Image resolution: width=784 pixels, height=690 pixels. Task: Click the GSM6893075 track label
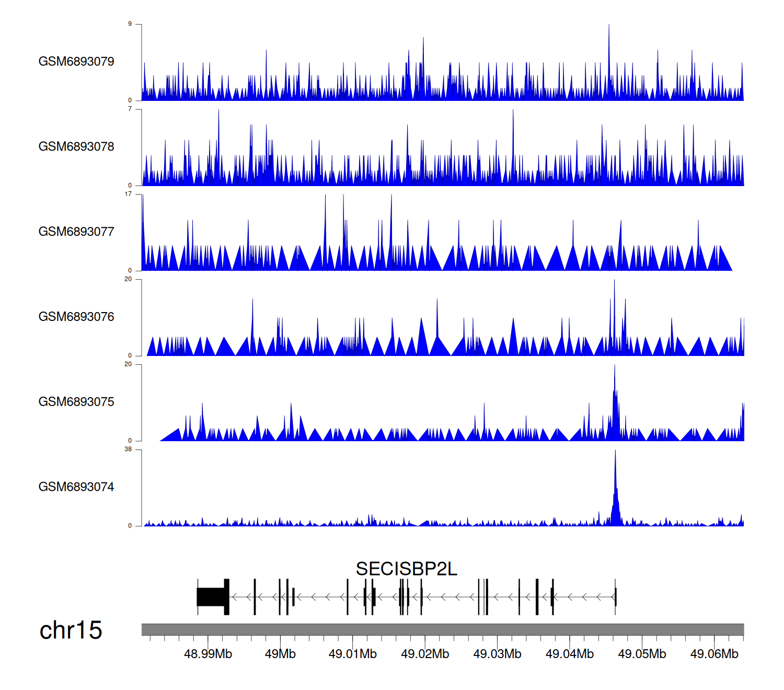click(x=76, y=402)
